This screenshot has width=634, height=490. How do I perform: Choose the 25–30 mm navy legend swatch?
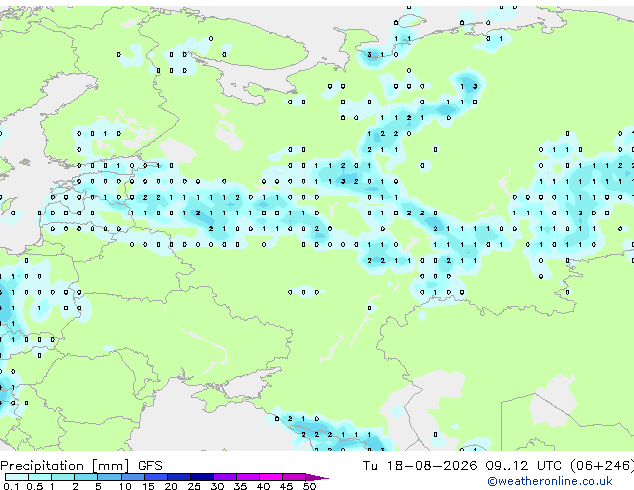202,477
